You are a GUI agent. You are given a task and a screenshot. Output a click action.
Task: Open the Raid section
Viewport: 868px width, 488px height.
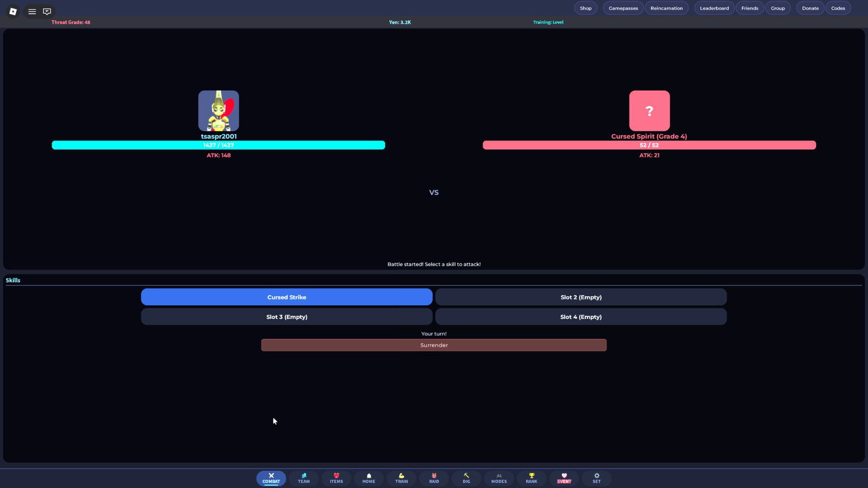[434, 478]
